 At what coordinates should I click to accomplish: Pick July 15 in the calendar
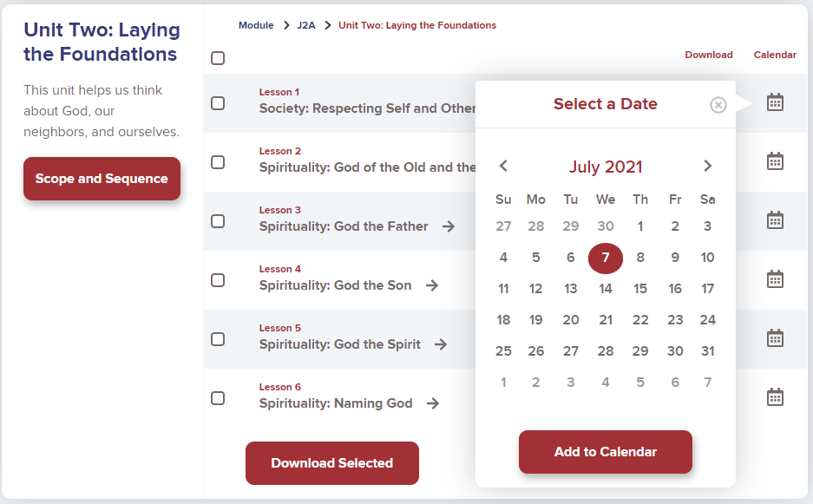pyautogui.click(x=639, y=289)
